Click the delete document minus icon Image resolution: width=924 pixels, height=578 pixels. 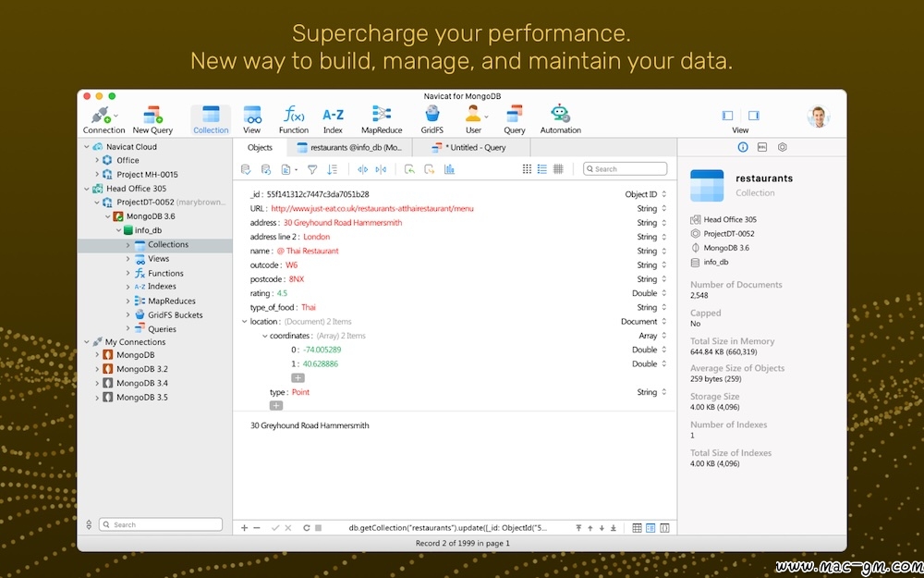256,528
